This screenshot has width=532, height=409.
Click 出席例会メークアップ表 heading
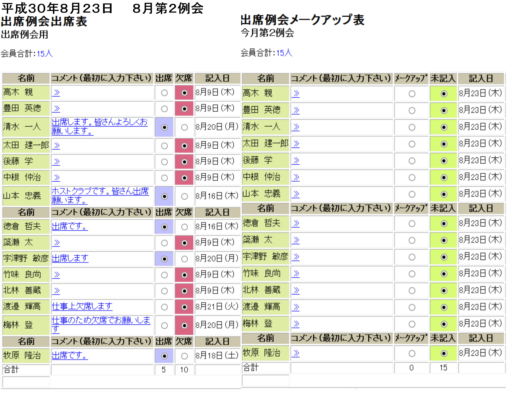(x=302, y=20)
